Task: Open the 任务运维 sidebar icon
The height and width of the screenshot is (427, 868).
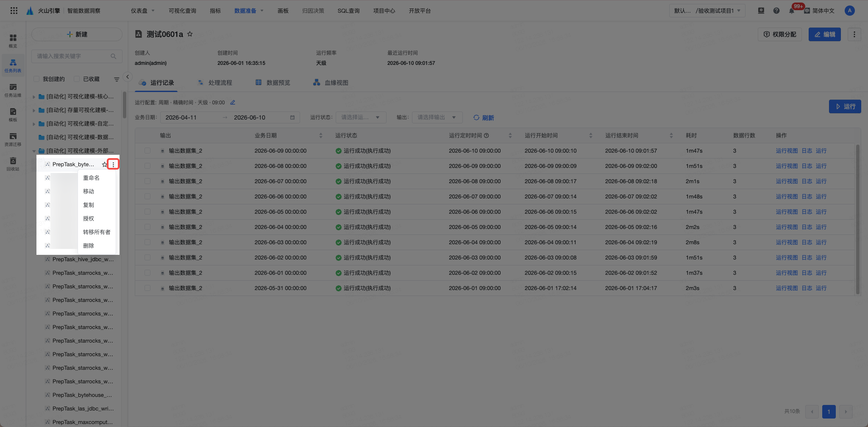Action: click(13, 90)
